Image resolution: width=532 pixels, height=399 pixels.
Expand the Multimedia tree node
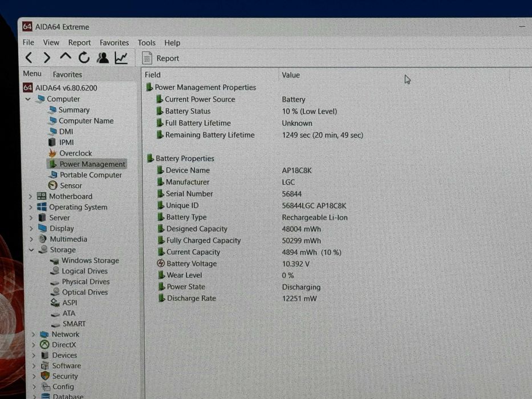click(31, 239)
